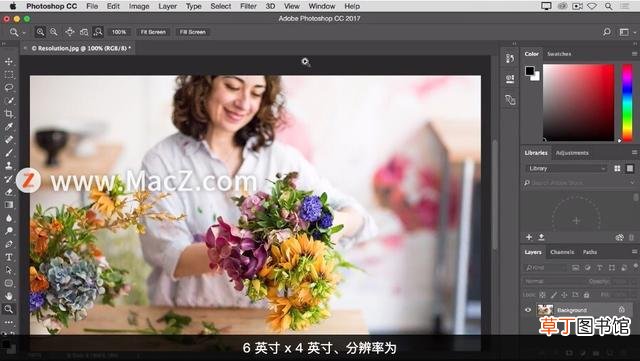The image size is (640, 361).
Task: Click the search icon in options bar
Action: coord(607,32)
